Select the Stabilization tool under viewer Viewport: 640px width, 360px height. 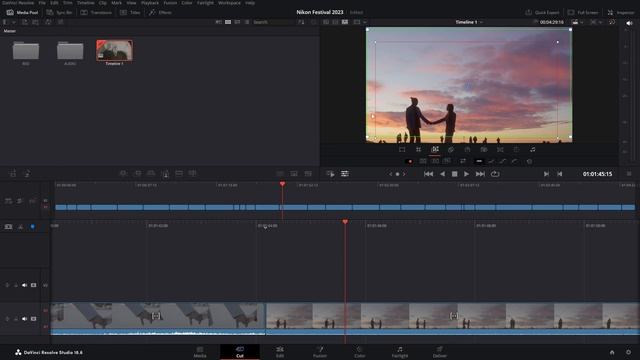[x=484, y=150]
